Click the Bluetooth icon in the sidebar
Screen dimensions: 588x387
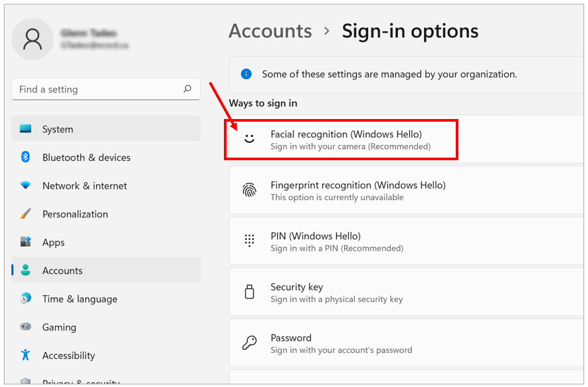tap(25, 157)
